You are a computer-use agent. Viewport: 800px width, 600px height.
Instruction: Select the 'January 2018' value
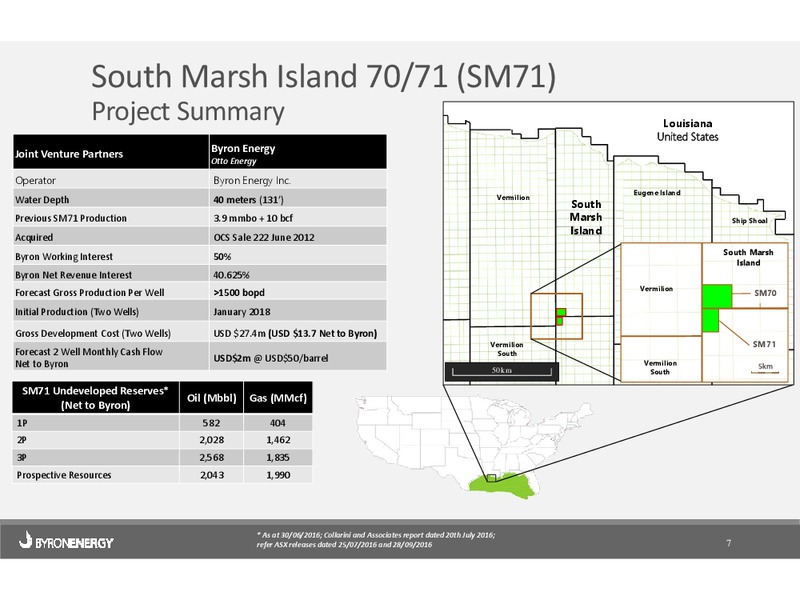coord(242,312)
